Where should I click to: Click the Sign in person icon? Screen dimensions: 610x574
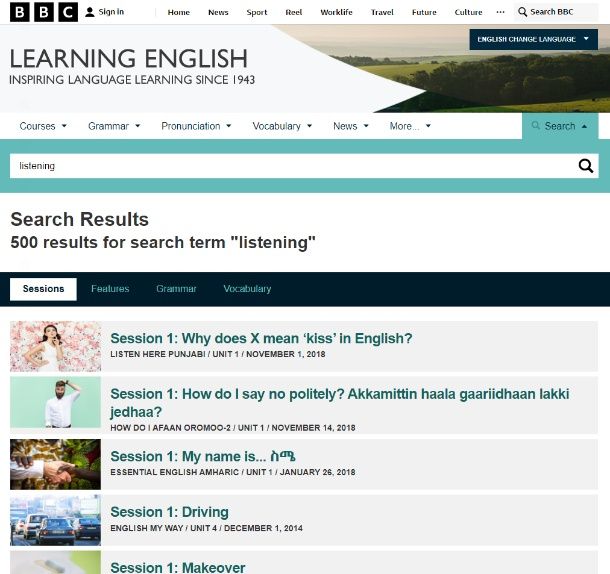[x=90, y=12]
